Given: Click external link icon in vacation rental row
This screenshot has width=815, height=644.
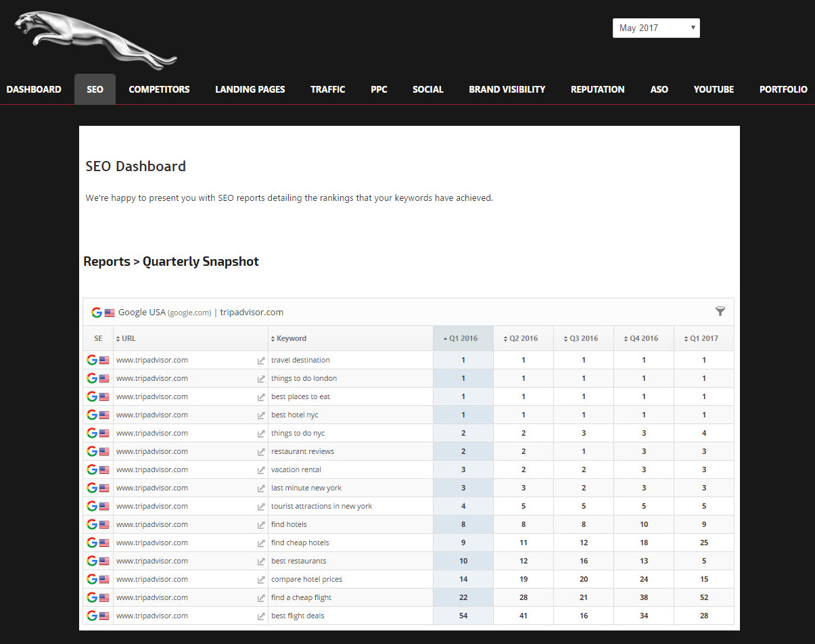Looking at the screenshot, I should 261,470.
